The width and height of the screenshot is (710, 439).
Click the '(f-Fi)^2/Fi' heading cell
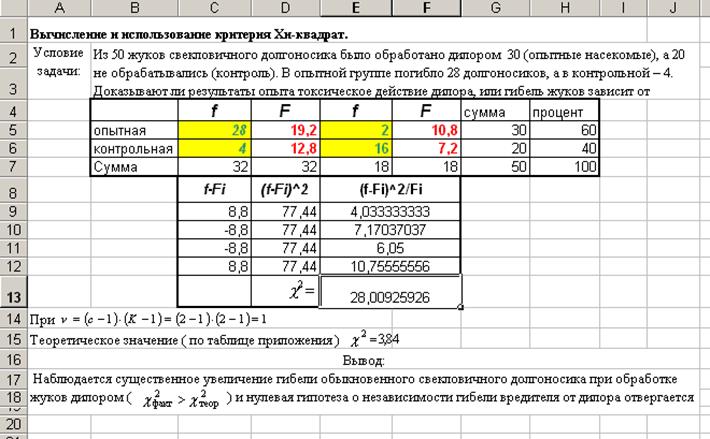tap(390, 189)
